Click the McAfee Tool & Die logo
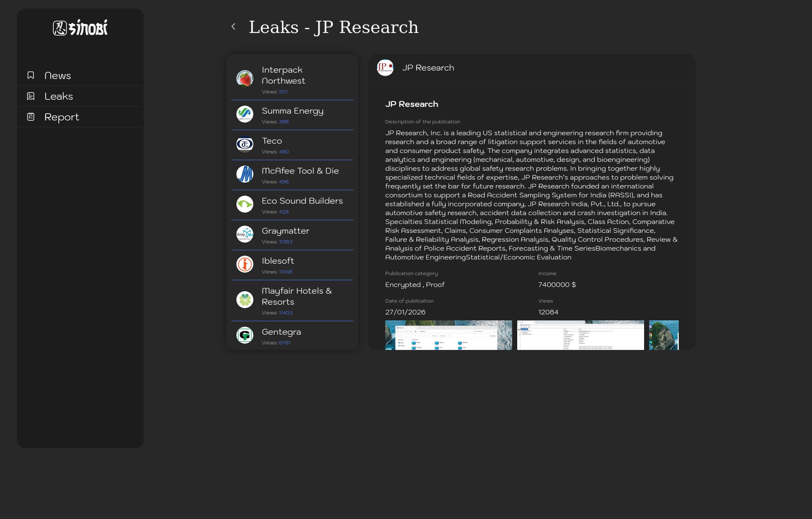Screen dimensions: 812x519 coord(244,174)
